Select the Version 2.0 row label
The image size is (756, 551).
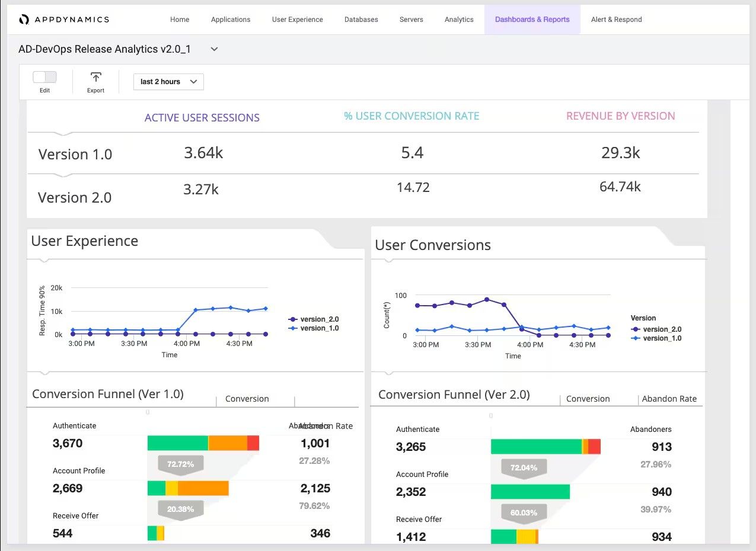[74, 197]
